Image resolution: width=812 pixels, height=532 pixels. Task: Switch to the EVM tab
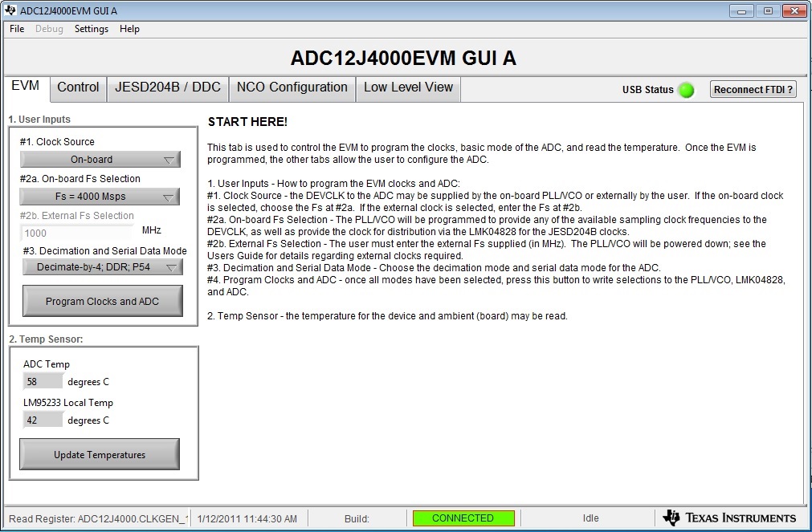tap(26, 87)
